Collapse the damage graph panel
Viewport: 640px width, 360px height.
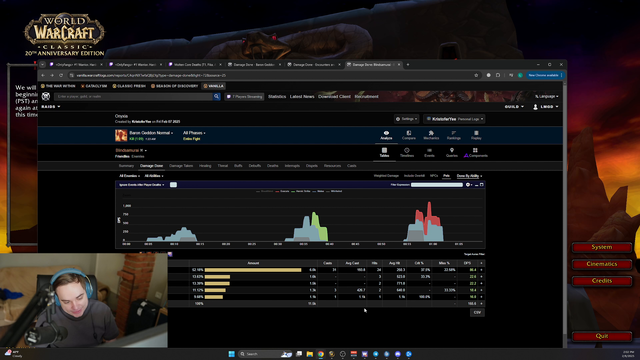pos(476,185)
